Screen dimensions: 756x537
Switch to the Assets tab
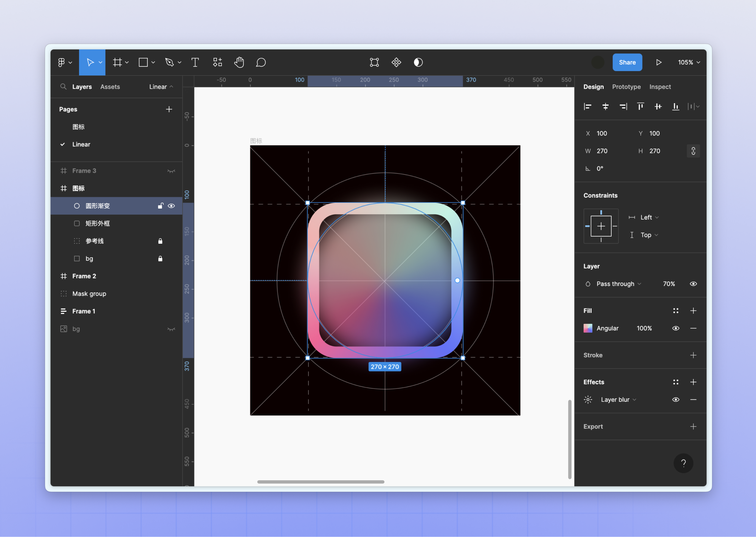pos(110,87)
